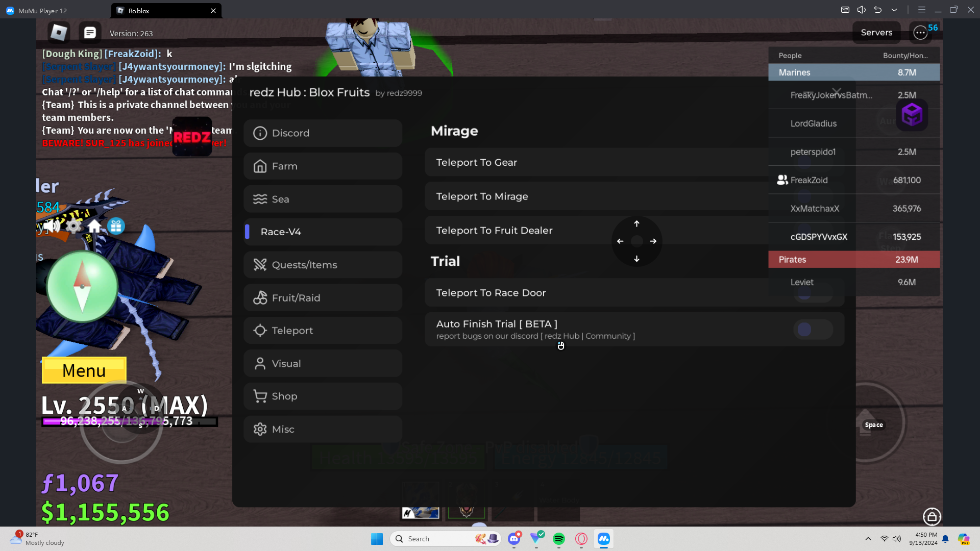Switch to the Farm tab

(323, 166)
